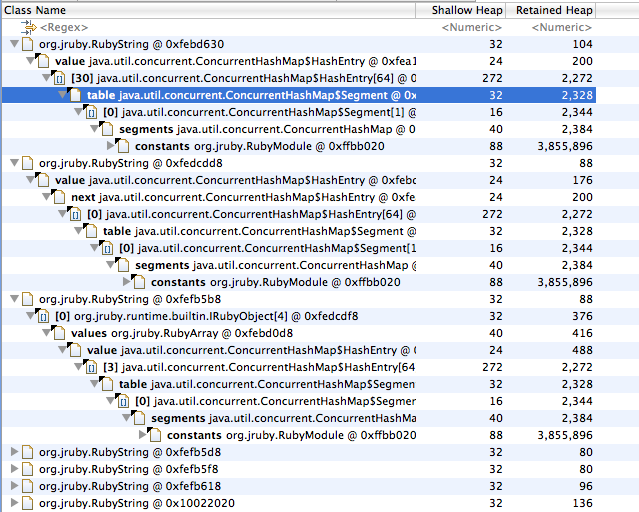
Task: Click icon of values RubyArray @ 0xfebd0d8
Action: pyautogui.click(x=59, y=333)
